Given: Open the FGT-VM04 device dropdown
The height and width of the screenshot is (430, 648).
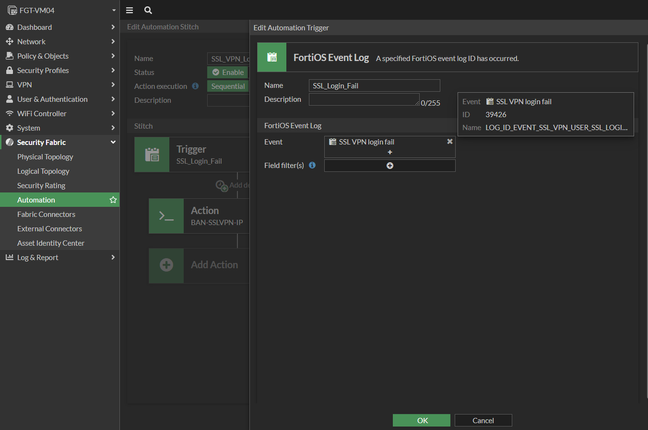Looking at the screenshot, I should 59,10.
